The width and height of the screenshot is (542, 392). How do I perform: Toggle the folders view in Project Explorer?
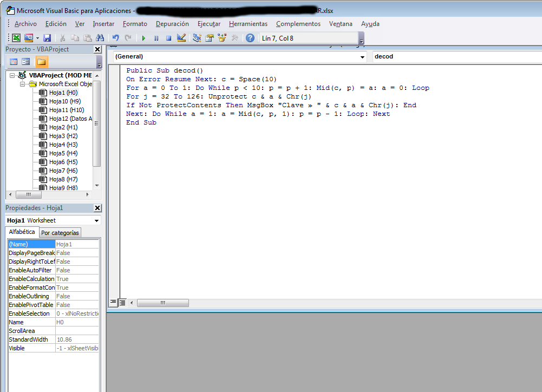click(x=41, y=61)
